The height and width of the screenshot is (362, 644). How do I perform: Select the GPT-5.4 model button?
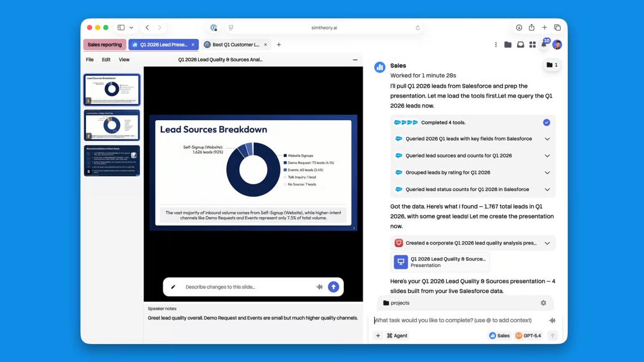(x=528, y=336)
